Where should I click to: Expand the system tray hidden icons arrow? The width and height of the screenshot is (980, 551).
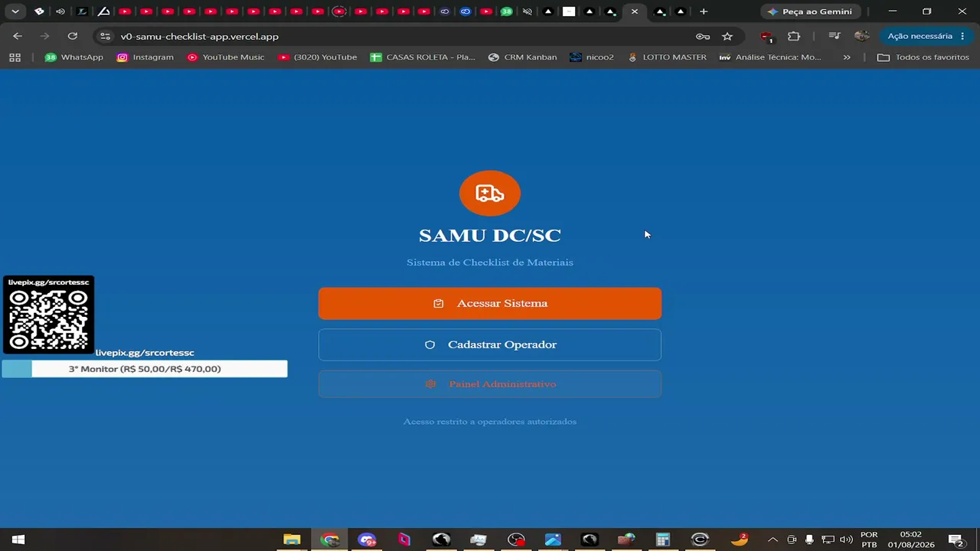coord(773,540)
